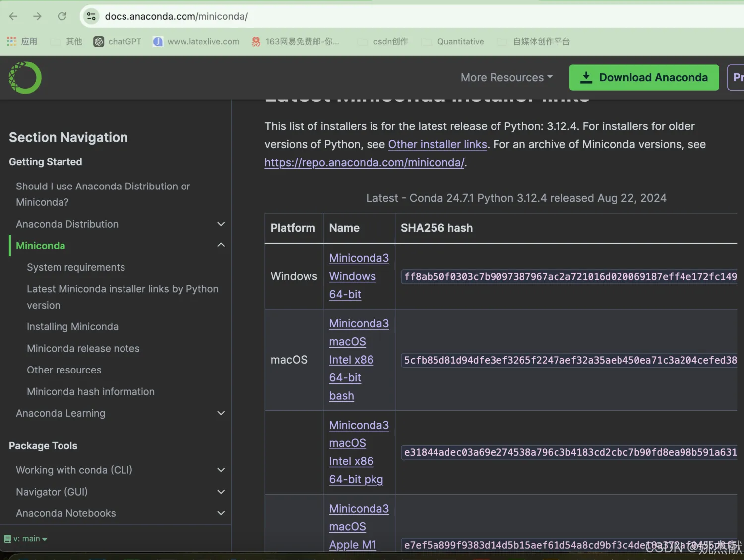
Task: Download Miniconda3 macOS Intel x86 64-bit bash
Action: coord(359,360)
